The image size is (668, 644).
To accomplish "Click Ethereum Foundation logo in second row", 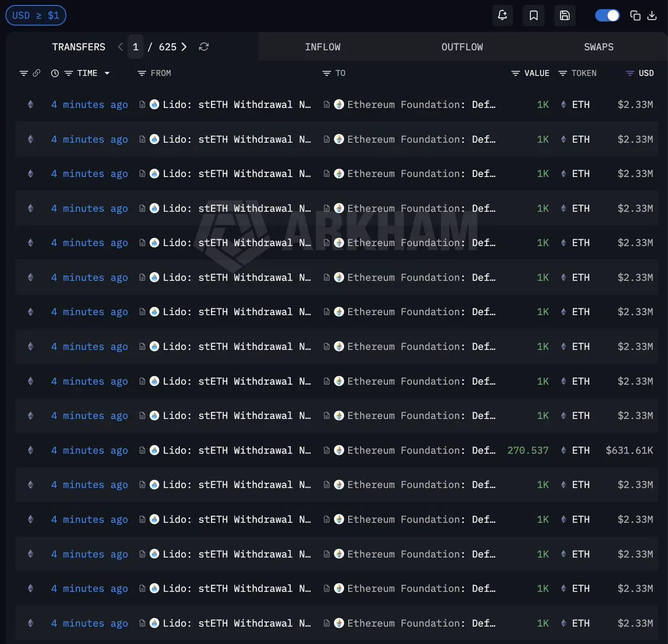I will click(339, 139).
